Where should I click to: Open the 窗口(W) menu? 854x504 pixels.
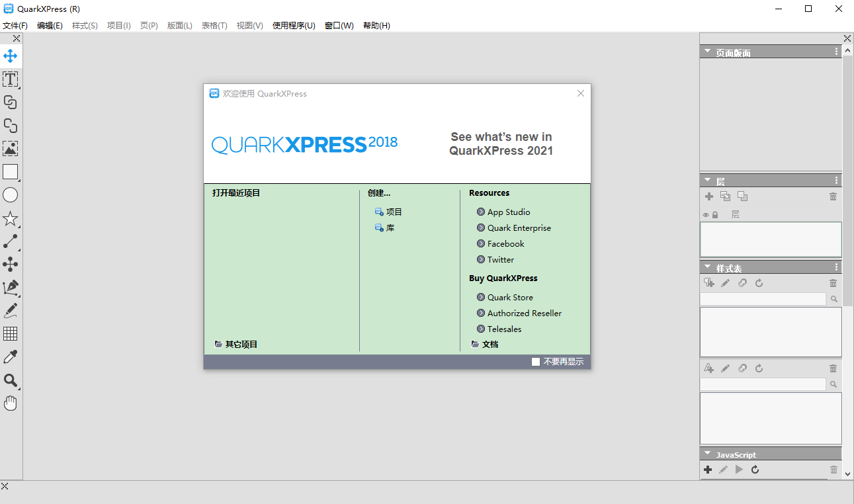[x=339, y=26]
